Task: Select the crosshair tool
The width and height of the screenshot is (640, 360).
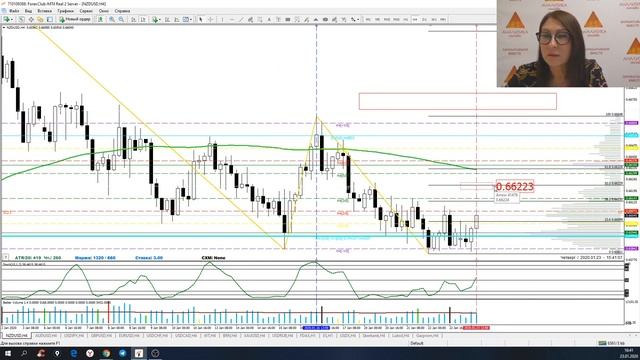Action: pos(211,19)
